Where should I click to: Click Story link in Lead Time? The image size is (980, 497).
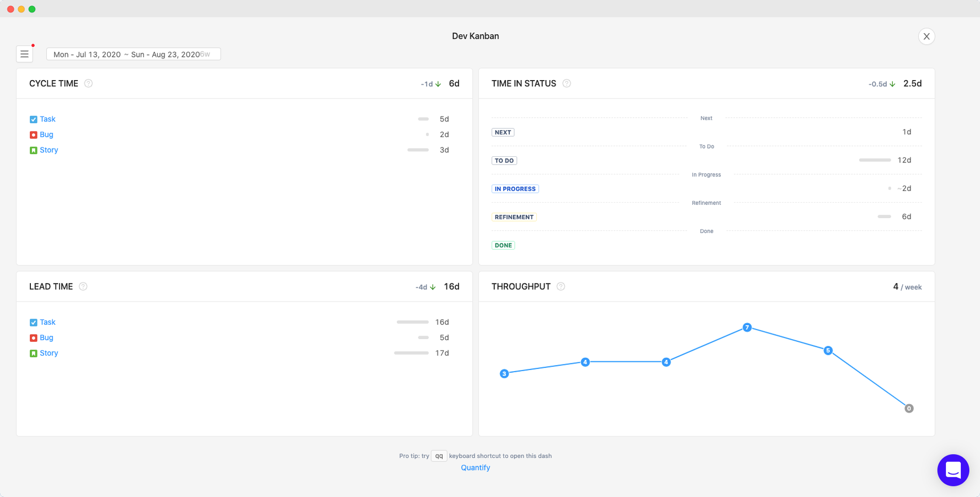coord(49,353)
